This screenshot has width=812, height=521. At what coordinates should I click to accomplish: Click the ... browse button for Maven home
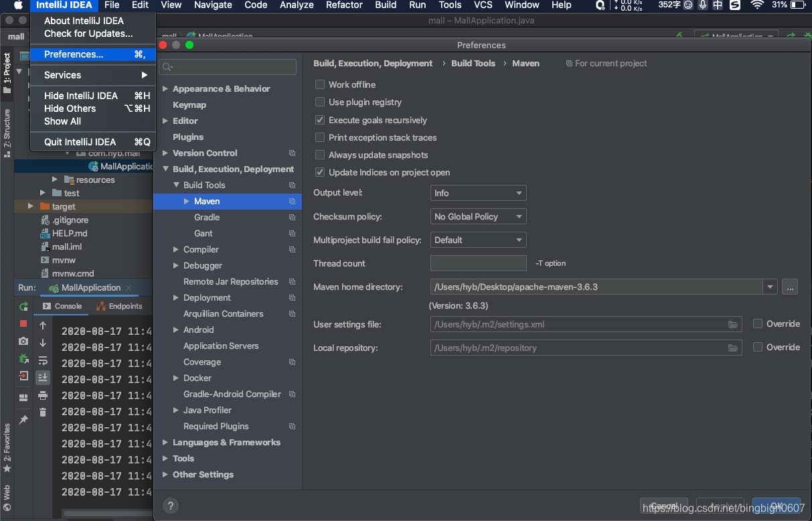[x=790, y=287]
